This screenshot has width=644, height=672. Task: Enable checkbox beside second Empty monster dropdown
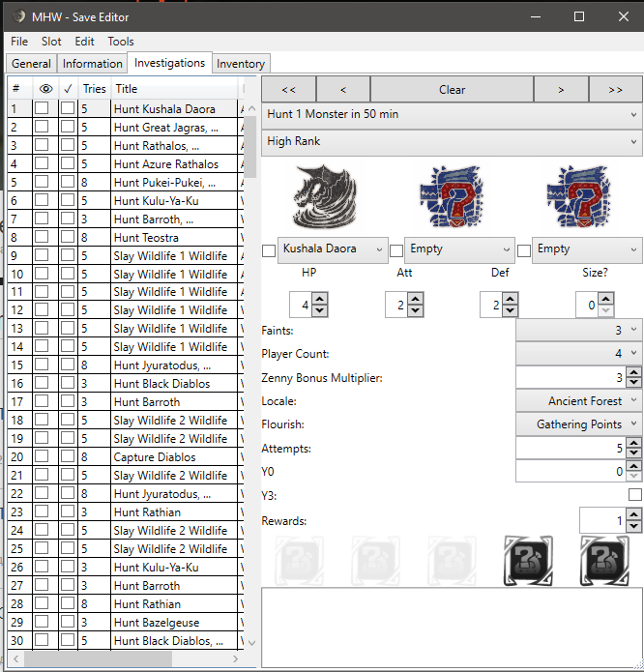coord(396,250)
